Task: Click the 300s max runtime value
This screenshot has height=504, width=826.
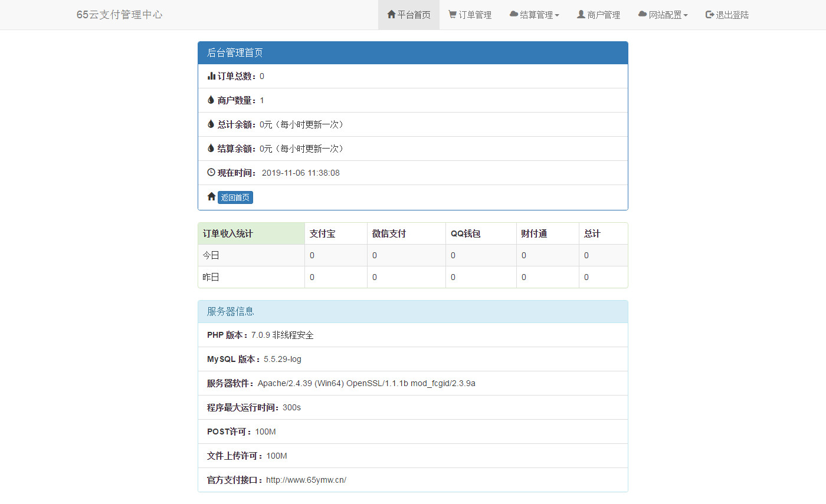Action: click(x=291, y=407)
